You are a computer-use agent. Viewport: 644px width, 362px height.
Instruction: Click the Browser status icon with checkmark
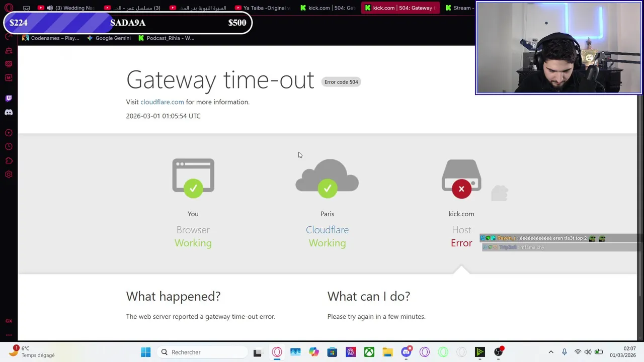(x=193, y=177)
